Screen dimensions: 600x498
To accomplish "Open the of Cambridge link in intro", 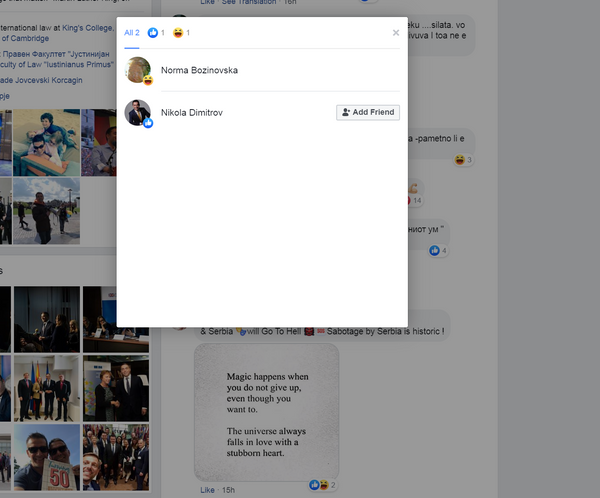I will click(25, 38).
